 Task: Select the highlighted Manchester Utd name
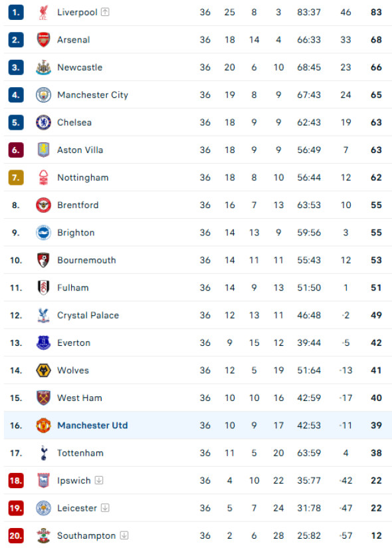(x=92, y=426)
